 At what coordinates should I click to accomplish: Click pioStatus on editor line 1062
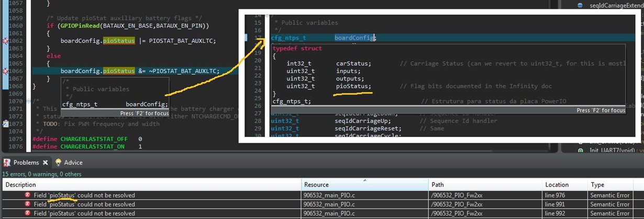[119, 41]
